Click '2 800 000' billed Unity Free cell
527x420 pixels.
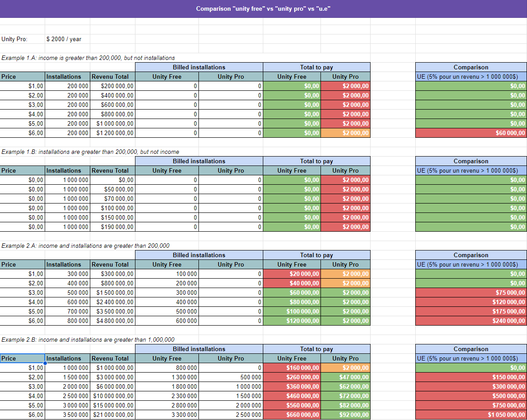pyautogui.click(x=167, y=406)
